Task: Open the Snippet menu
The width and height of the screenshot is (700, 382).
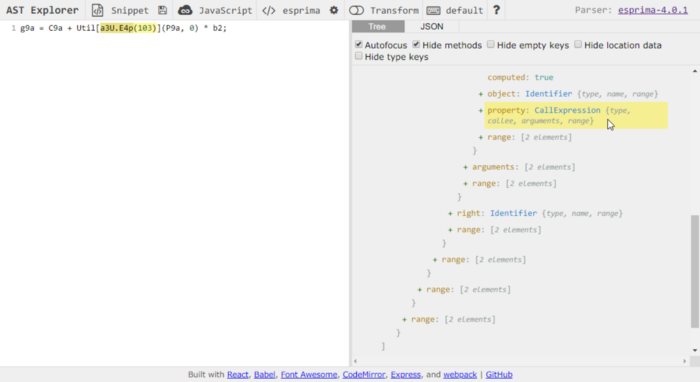Action: [x=129, y=10]
